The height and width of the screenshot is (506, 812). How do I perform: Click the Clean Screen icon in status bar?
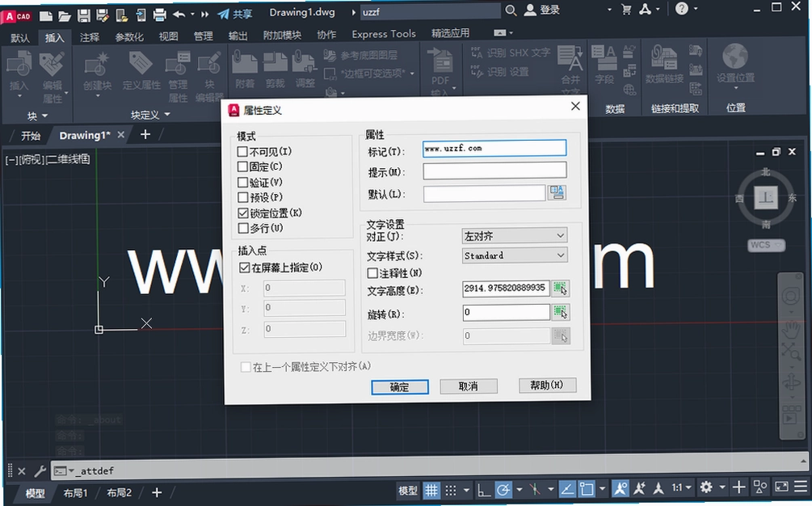coord(781,487)
